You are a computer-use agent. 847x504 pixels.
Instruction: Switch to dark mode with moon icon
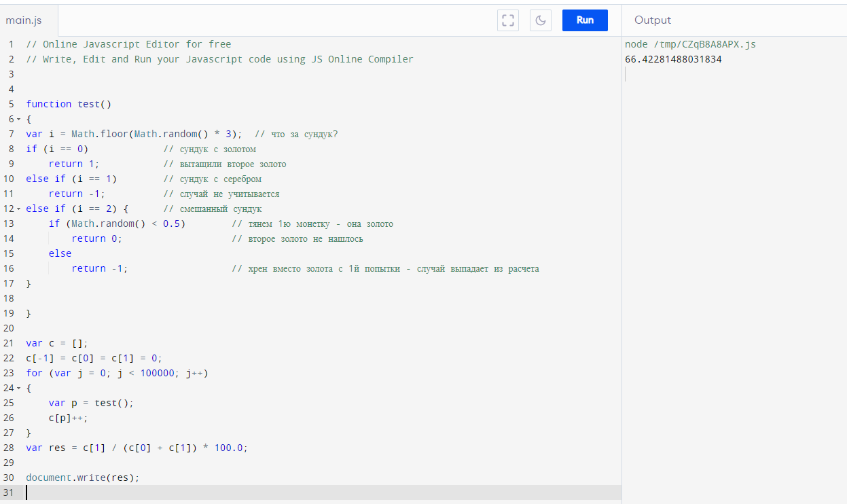[x=540, y=20]
